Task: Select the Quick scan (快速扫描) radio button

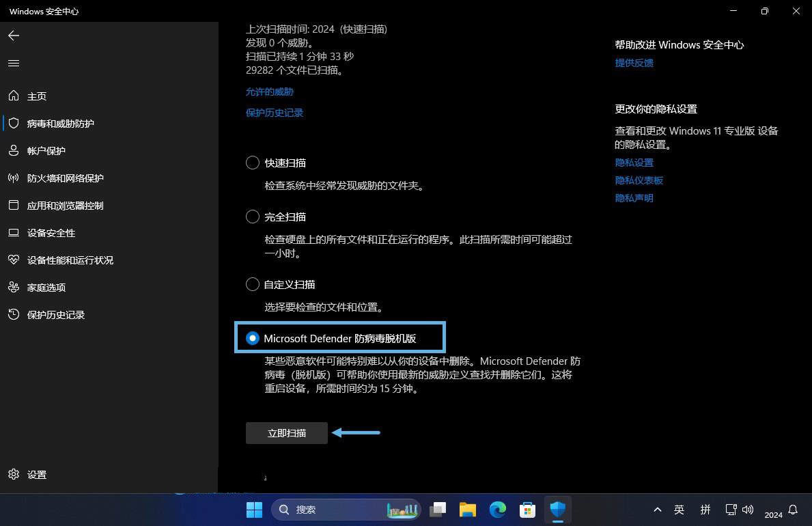Action: pyautogui.click(x=253, y=163)
